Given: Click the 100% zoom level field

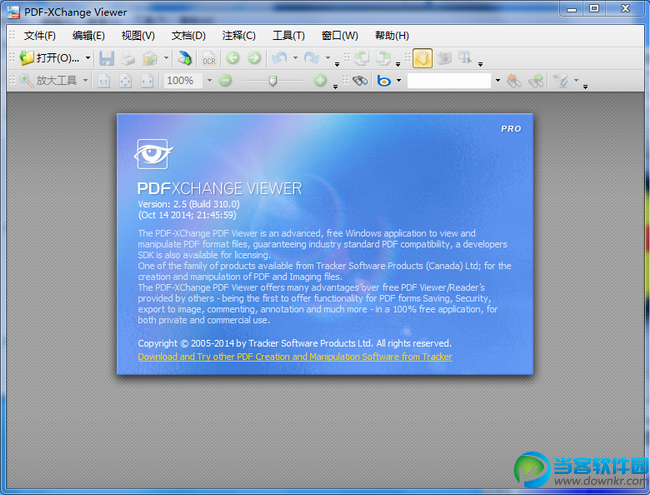Looking at the screenshot, I should (183, 80).
